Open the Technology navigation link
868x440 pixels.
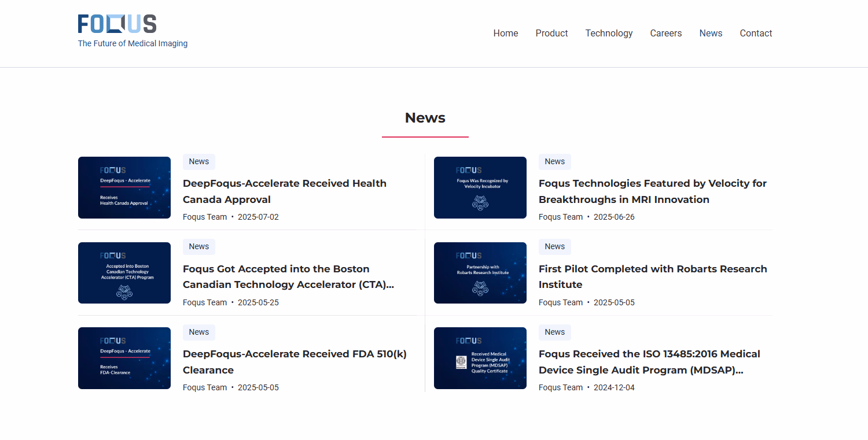pyautogui.click(x=609, y=34)
